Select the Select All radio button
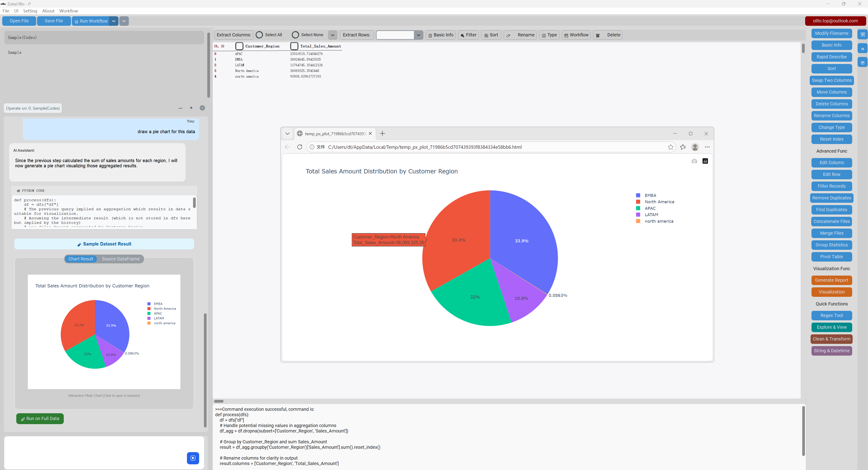 (259, 35)
